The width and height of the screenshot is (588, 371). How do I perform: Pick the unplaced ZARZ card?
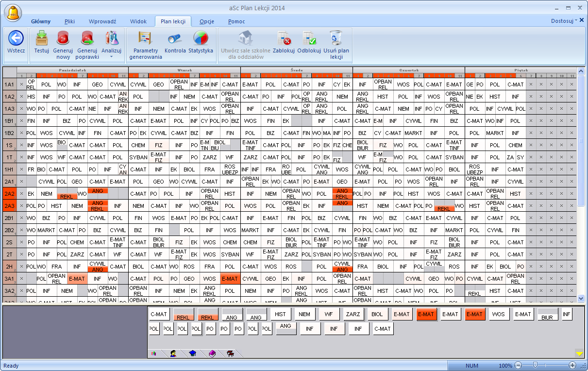point(353,314)
